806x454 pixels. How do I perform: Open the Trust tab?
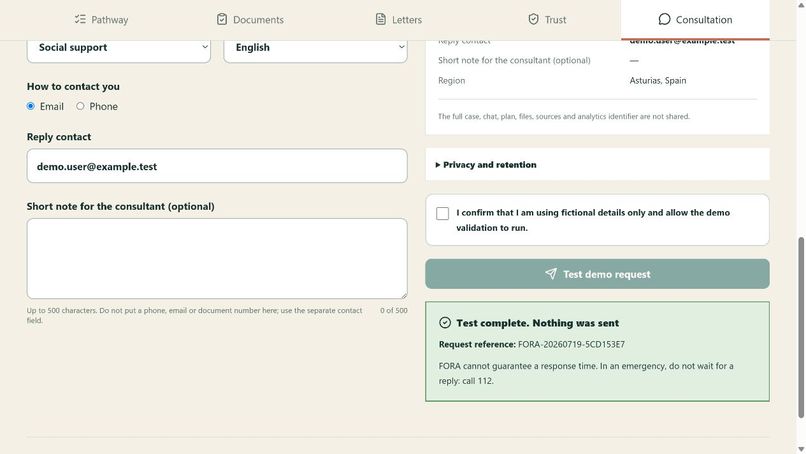[547, 20]
